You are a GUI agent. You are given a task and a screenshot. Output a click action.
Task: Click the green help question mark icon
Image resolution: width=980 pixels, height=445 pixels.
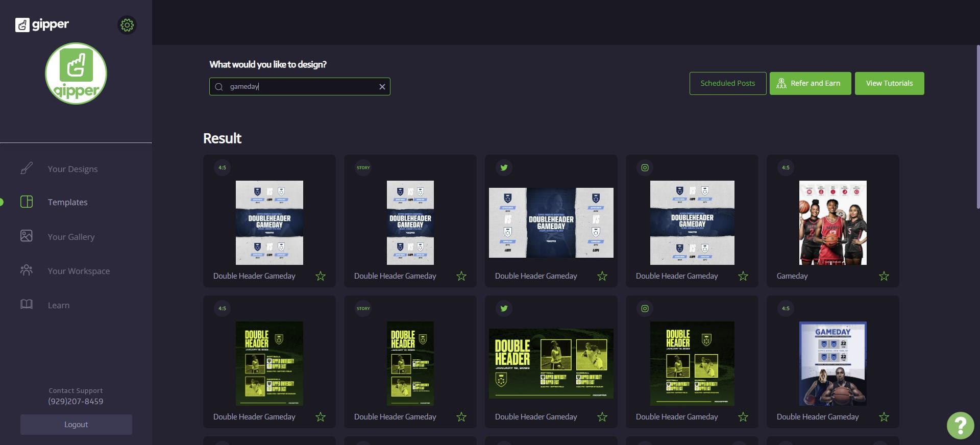click(x=960, y=425)
